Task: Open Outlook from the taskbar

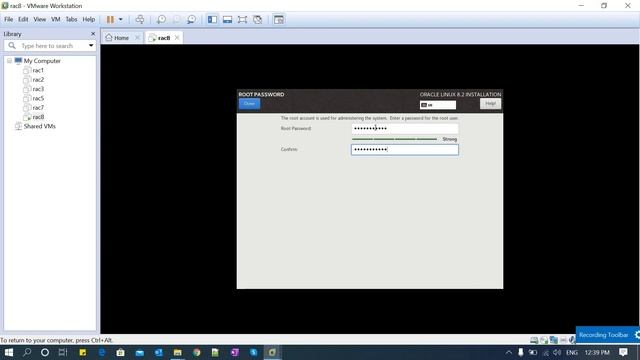Action: pyautogui.click(x=158, y=352)
